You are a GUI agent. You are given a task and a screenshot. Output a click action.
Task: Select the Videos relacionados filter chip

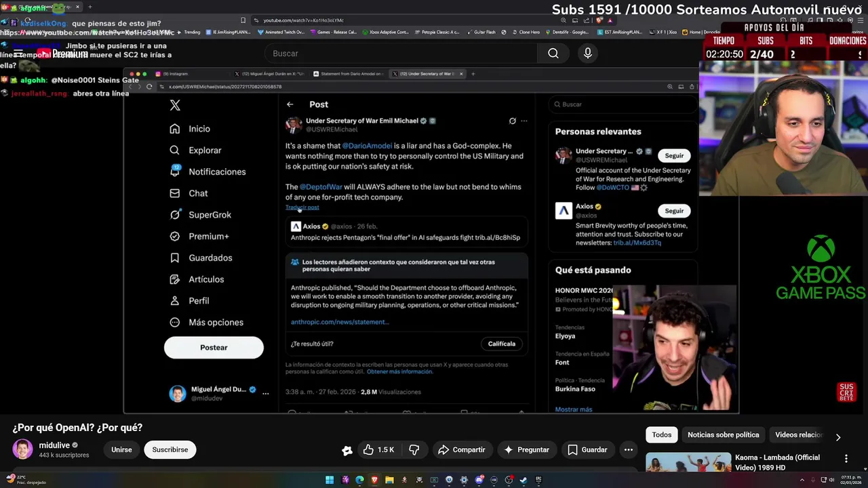798,435
